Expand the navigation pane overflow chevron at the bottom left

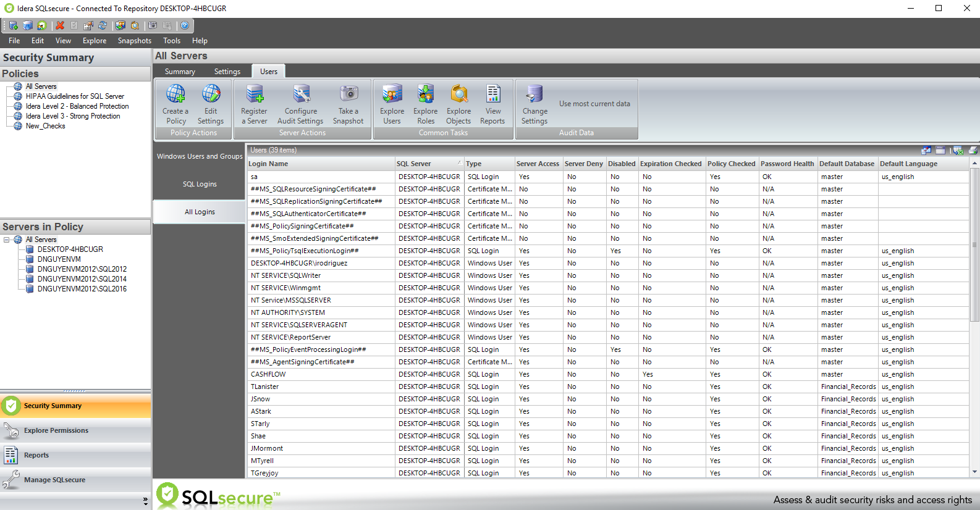point(145,501)
